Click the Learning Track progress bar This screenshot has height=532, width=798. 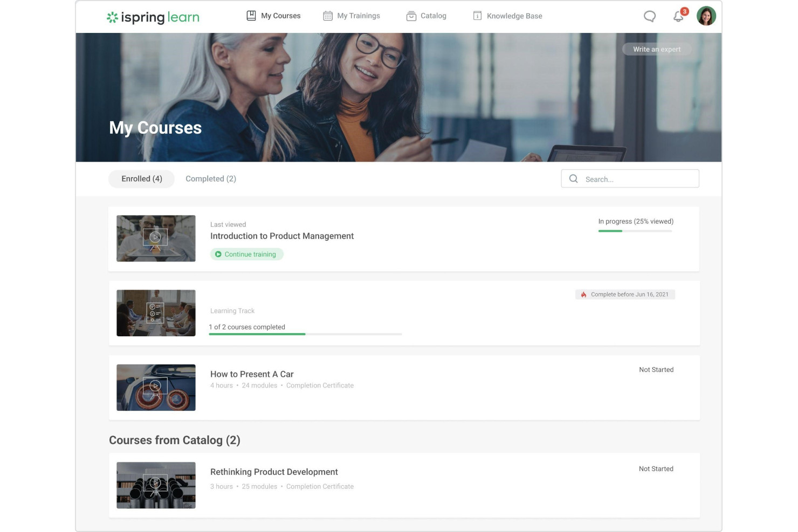305,334
